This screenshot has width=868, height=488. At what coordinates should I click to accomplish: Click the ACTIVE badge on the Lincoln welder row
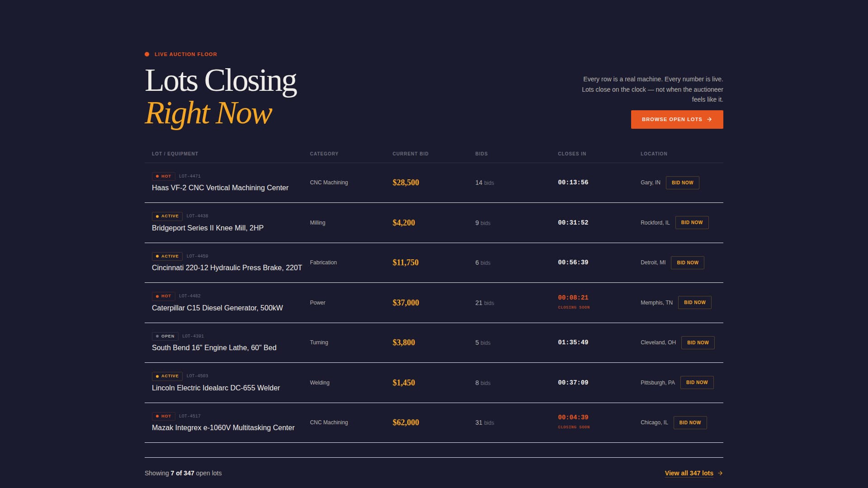(x=168, y=376)
